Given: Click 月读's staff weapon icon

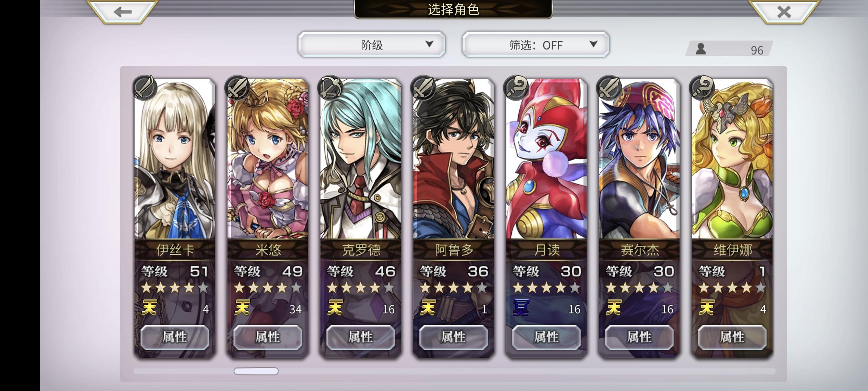Looking at the screenshot, I should [x=516, y=88].
